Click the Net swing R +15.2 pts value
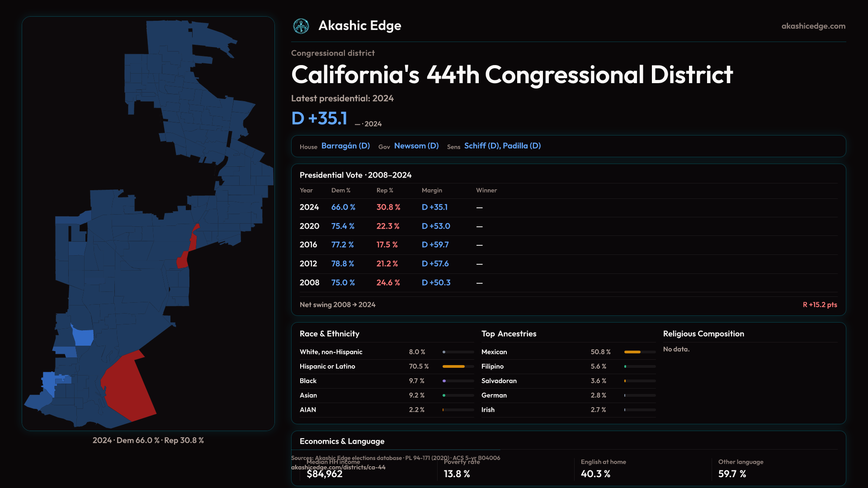The width and height of the screenshot is (868, 488). tap(819, 305)
